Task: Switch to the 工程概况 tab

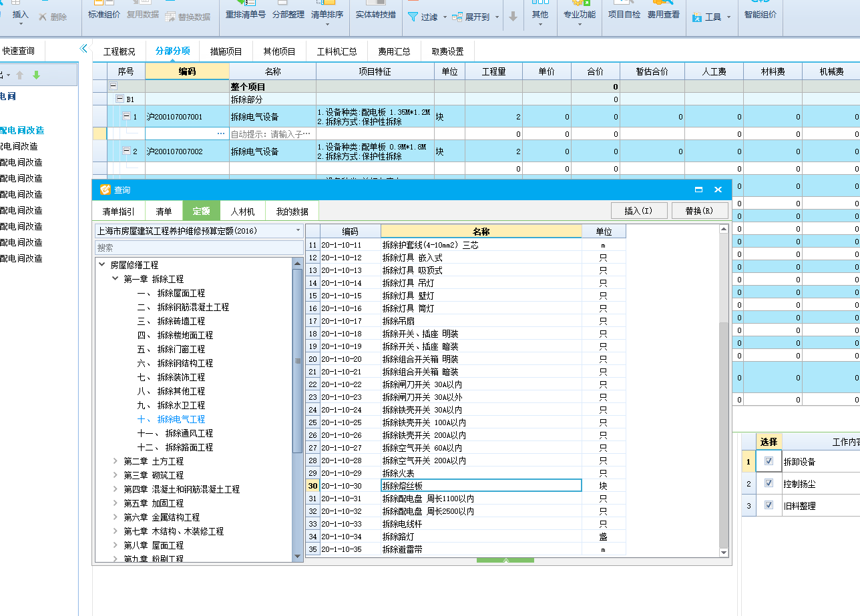Action: 119,51
